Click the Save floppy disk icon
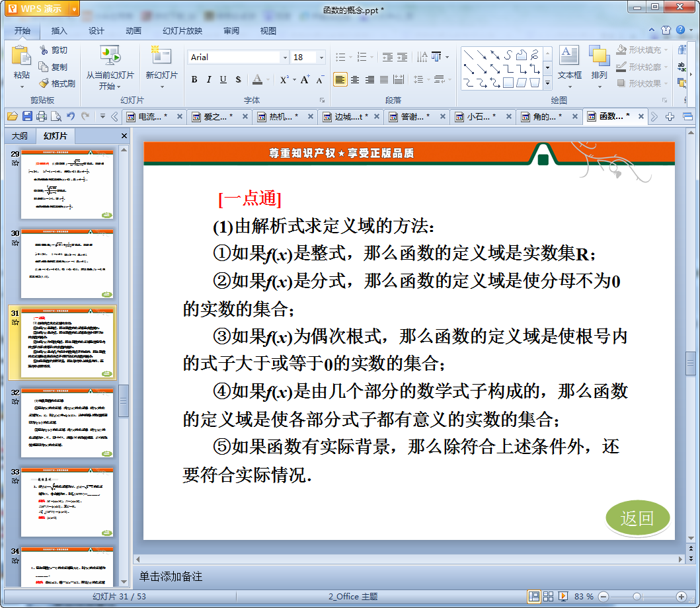The image size is (700, 608). pos(27,116)
